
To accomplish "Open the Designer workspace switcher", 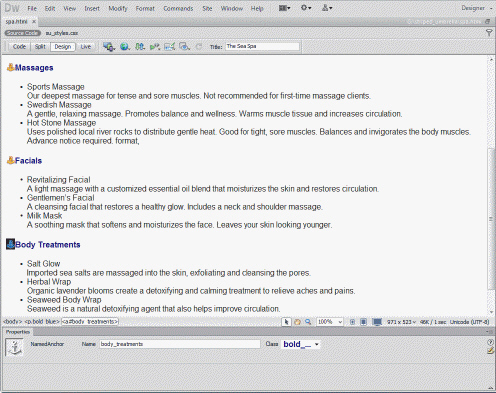I will tap(477, 8).
